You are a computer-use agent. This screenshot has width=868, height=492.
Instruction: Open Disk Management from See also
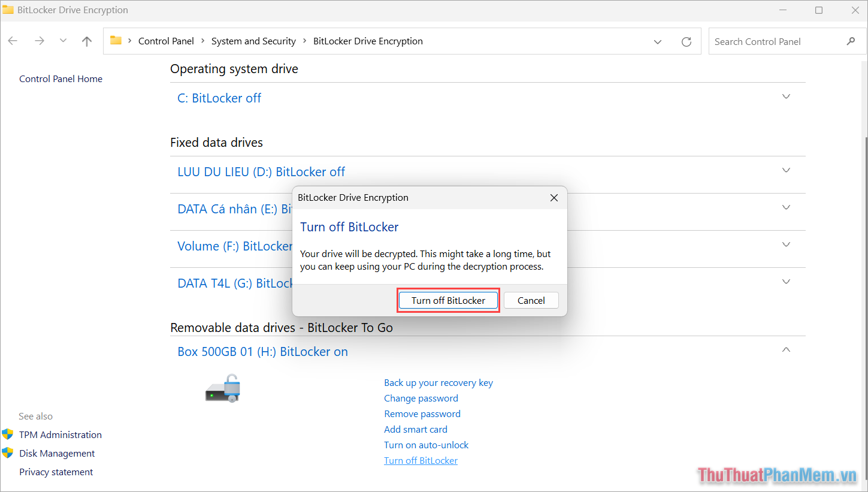(x=57, y=453)
